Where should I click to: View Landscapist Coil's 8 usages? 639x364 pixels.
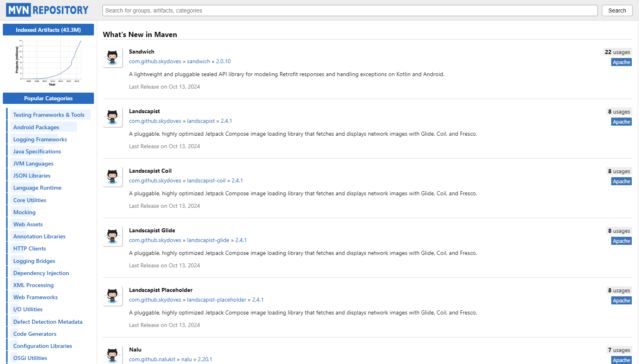[x=619, y=171]
